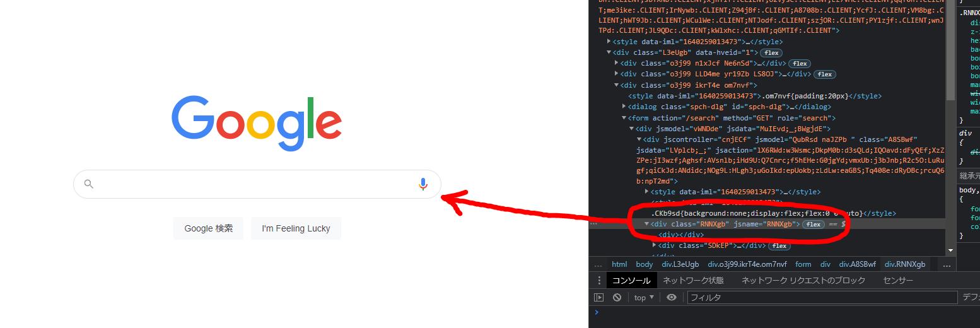Click the Google logo
The width and height of the screenshot is (980, 328).
point(257,124)
